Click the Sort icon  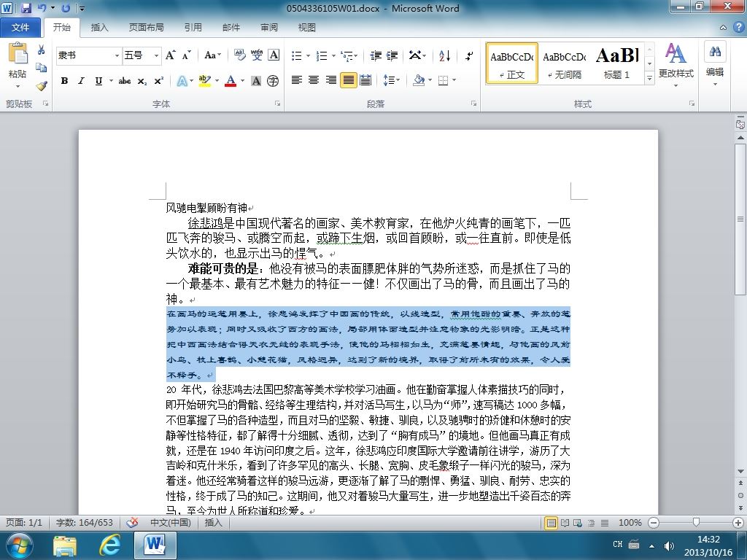pyautogui.click(x=444, y=55)
